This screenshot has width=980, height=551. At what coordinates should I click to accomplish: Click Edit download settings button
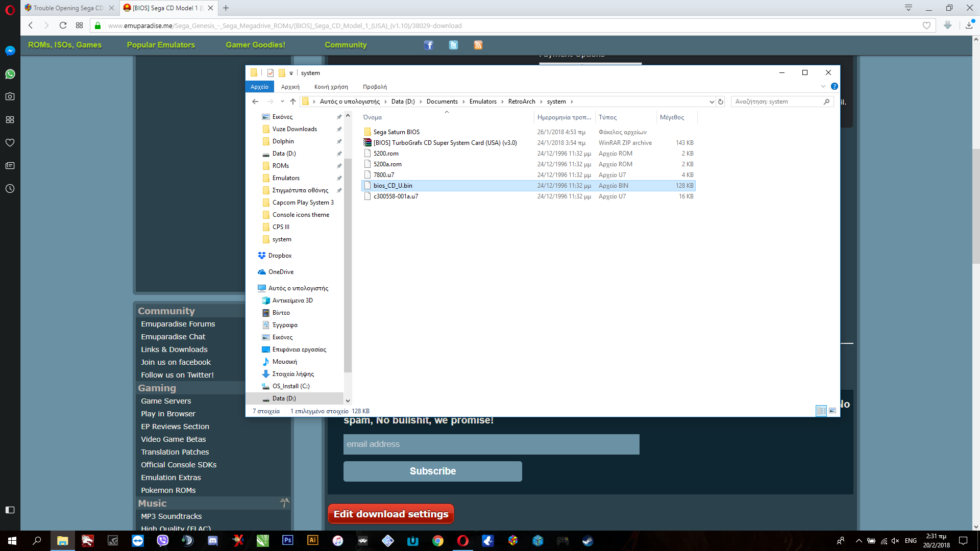pyautogui.click(x=390, y=514)
